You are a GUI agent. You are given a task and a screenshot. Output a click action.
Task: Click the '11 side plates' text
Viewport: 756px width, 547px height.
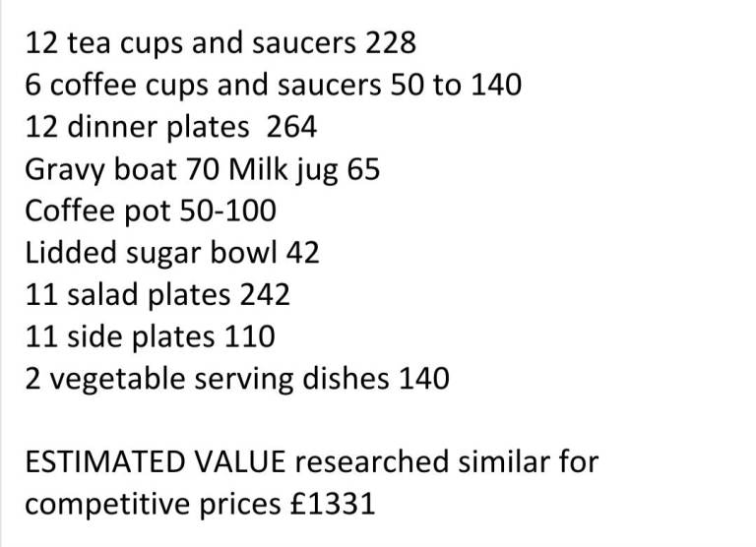click(120, 337)
